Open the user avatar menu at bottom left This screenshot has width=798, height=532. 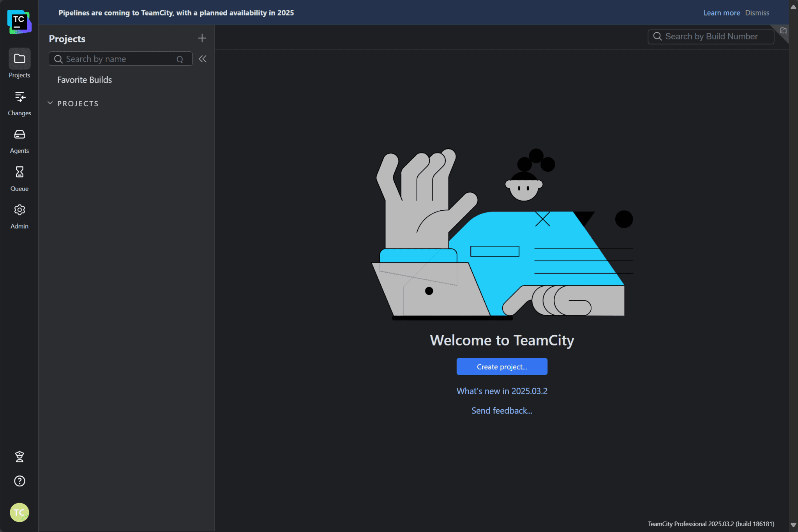(19, 512)
